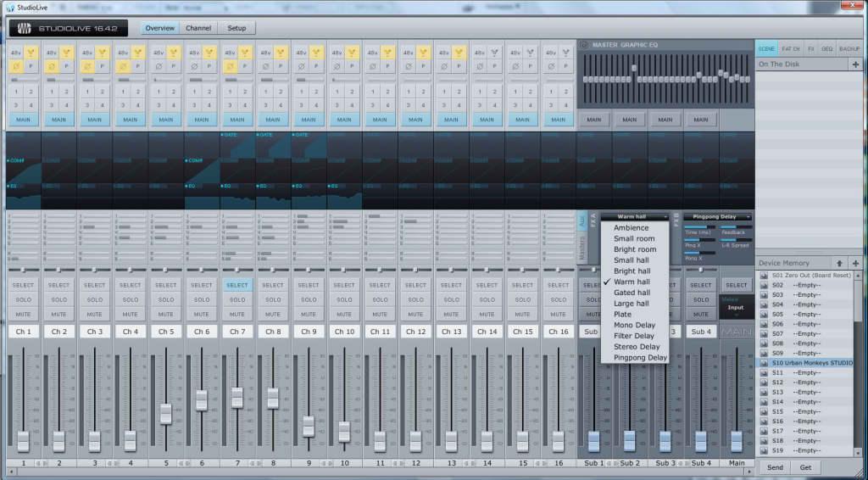Mute channel 5
The width and height of the screenshot is (868, 480).
(166, 315)
